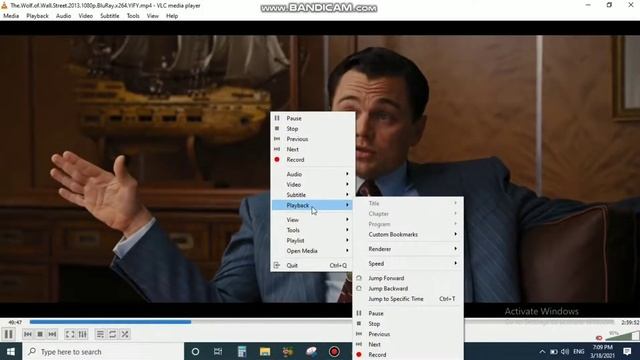Image resolution: width=640 pixels, height=360 pixels.
Task: Toggle the 40:47 elapsed time label
Action: (x=15, y=322)
